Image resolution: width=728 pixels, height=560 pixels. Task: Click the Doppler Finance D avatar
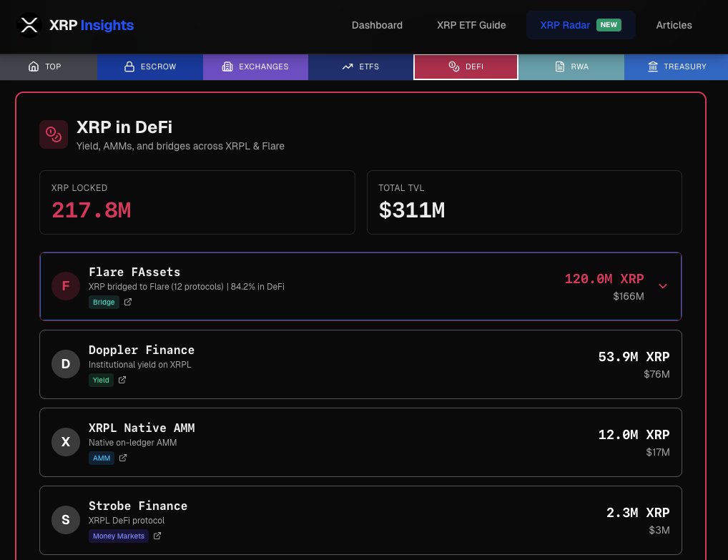(66, 364)
